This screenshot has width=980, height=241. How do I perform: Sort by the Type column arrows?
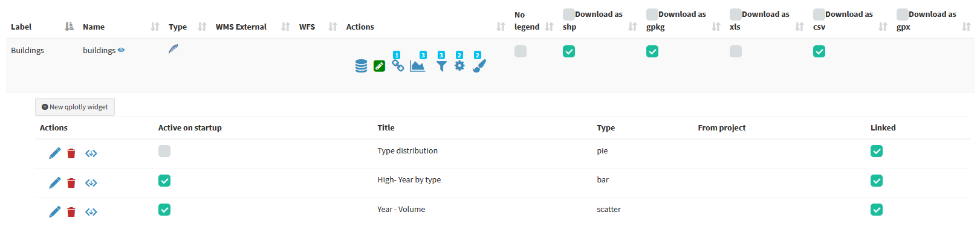pyautogui.click(x=202, y=27)
